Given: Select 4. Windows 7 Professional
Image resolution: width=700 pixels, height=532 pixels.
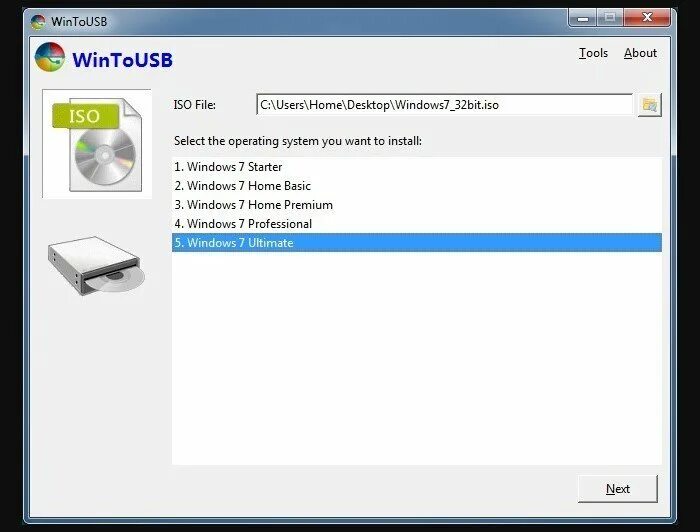Looking at the screenshot, I should (417, 224).
